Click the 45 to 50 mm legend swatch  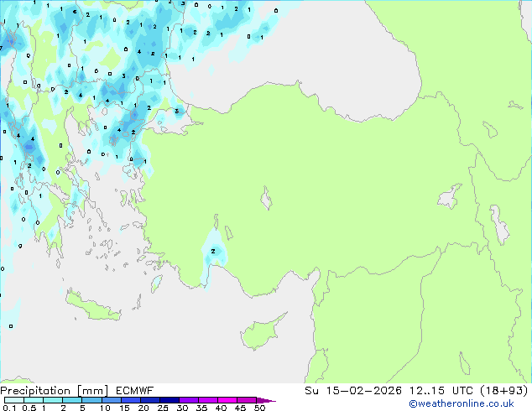click(x=247, y=400)
